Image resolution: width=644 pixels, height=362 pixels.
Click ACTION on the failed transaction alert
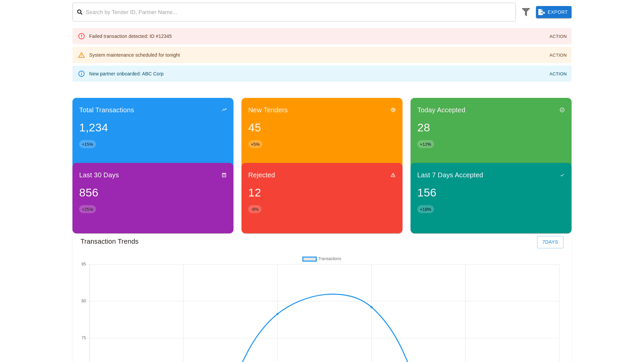(558, 36)
